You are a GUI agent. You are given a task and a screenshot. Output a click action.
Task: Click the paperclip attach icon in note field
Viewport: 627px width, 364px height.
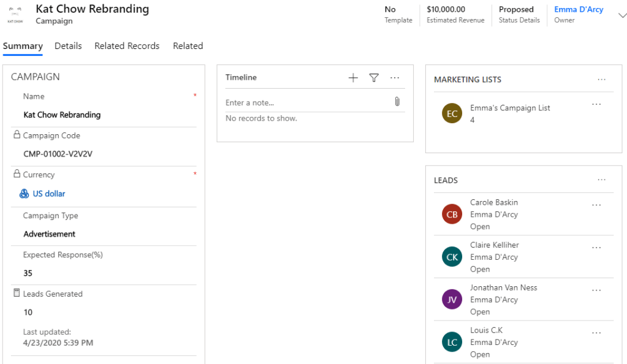(x=397, y=102)
